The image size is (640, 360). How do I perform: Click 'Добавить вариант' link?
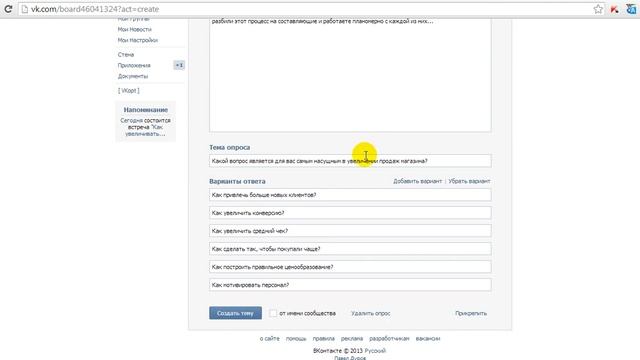point(417,181)
